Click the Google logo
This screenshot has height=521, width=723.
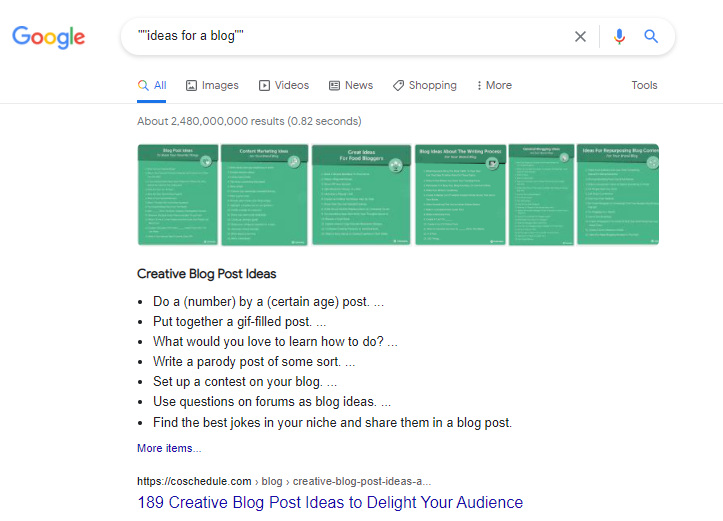(x=48, y=37)
